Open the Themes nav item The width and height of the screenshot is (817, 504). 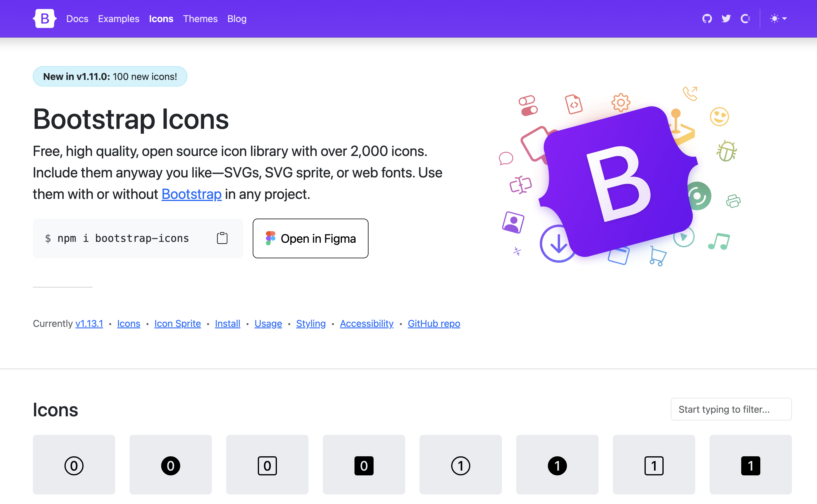tap(200, 19)
